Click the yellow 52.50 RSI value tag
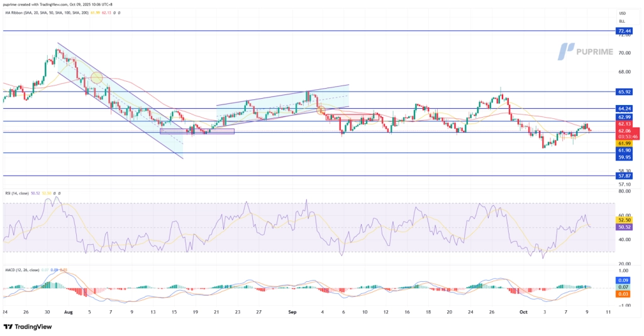Image resolution: width=644 pixels, height=336 pixels. (625, 220)
